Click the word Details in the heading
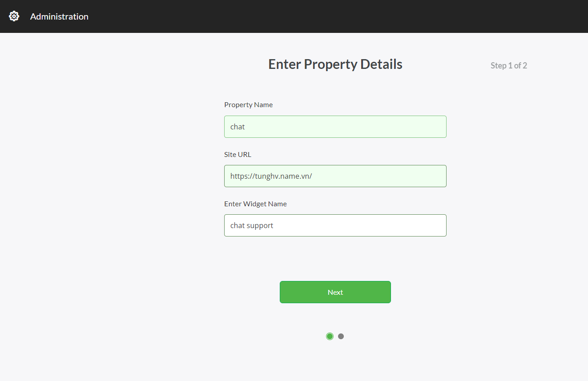 pos(381,64)
